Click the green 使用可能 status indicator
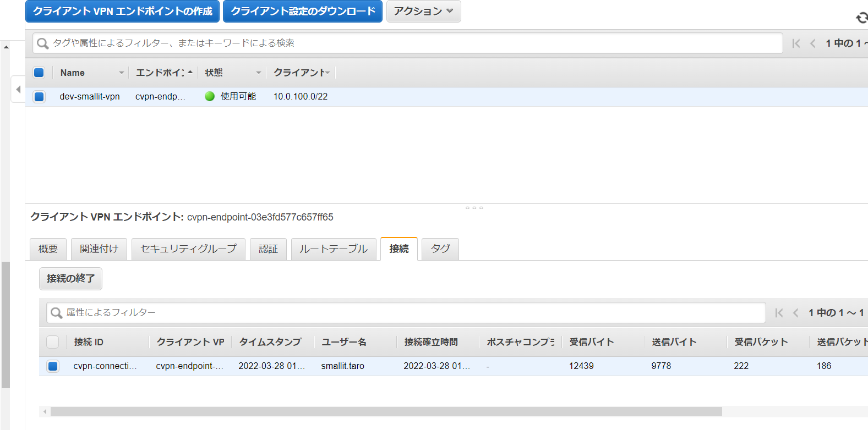Image resolution: width=868 pixels, height=430 pixels. pyautogui.click(x=210, y=96)
